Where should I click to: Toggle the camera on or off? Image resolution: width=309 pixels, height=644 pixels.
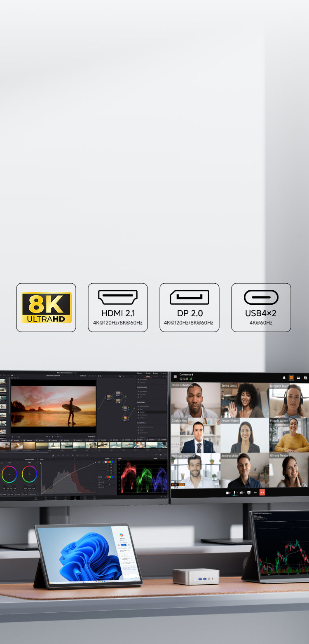tap(227, 492)
